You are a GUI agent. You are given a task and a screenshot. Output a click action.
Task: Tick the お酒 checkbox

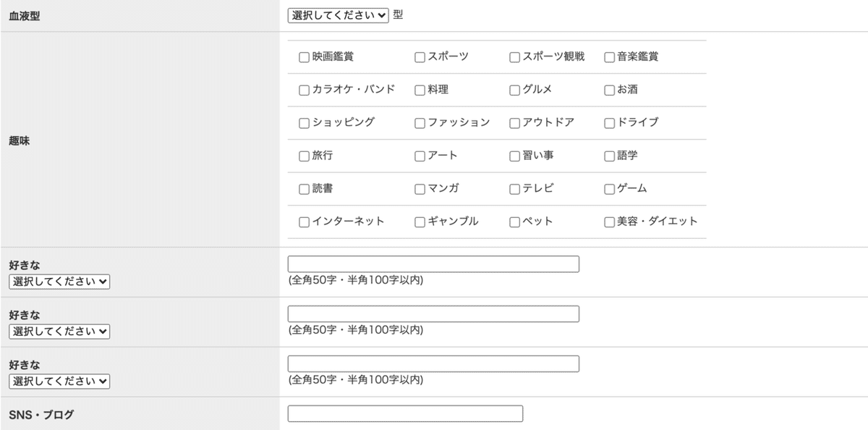pyautogui.click(x=610, y=90)
